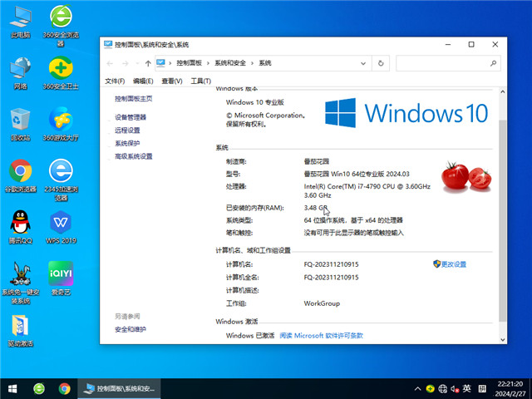Open 高级系统设置 from the sidebar
Viewport: 532px width, 399px height.
(x=133, y=156)
